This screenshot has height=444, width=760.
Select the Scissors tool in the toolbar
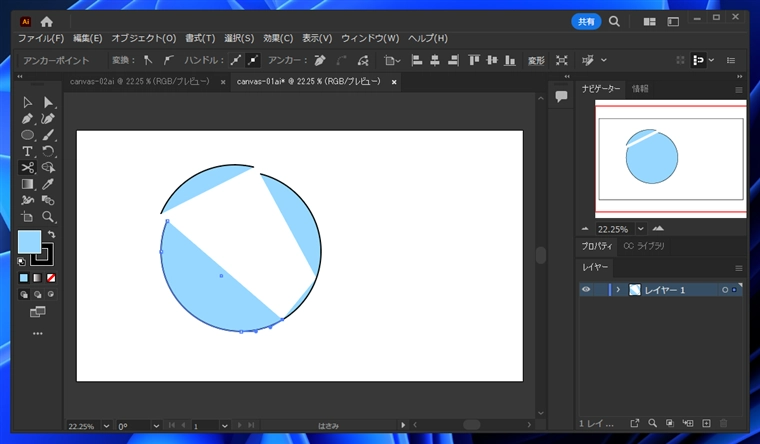[27, 168]
